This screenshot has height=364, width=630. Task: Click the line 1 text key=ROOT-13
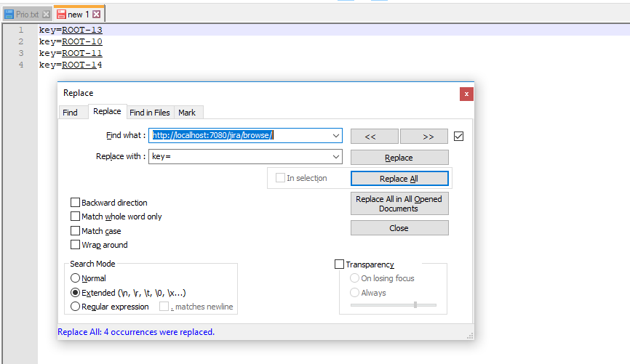click(x=71, y=30)
